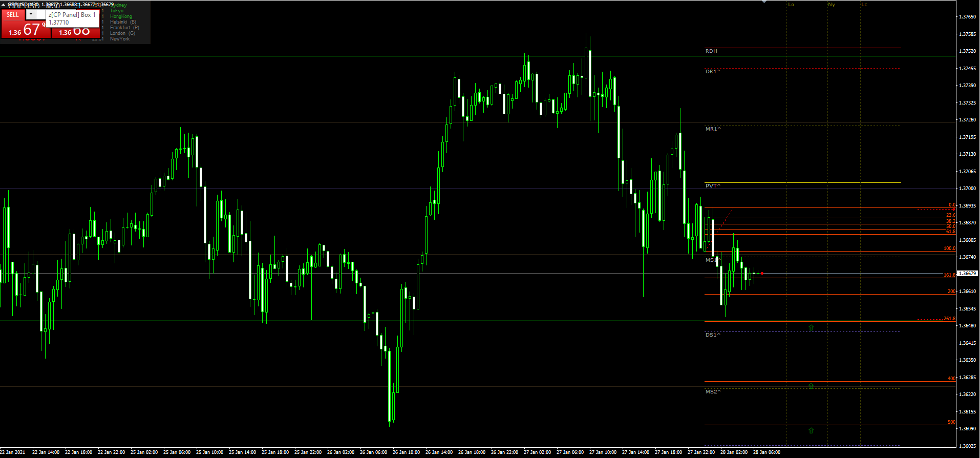
Task: Click the chart shift triangle marker
Action: pos(764,2)
